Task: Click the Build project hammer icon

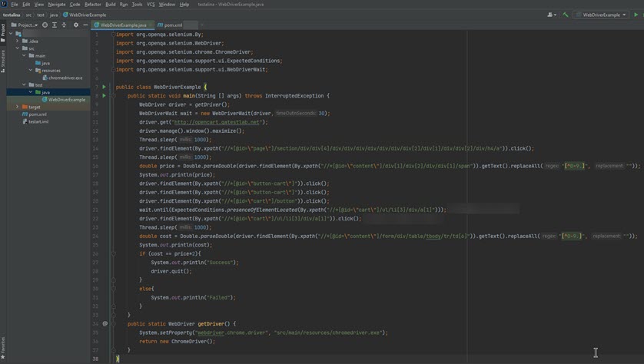Action: [566, 15]
